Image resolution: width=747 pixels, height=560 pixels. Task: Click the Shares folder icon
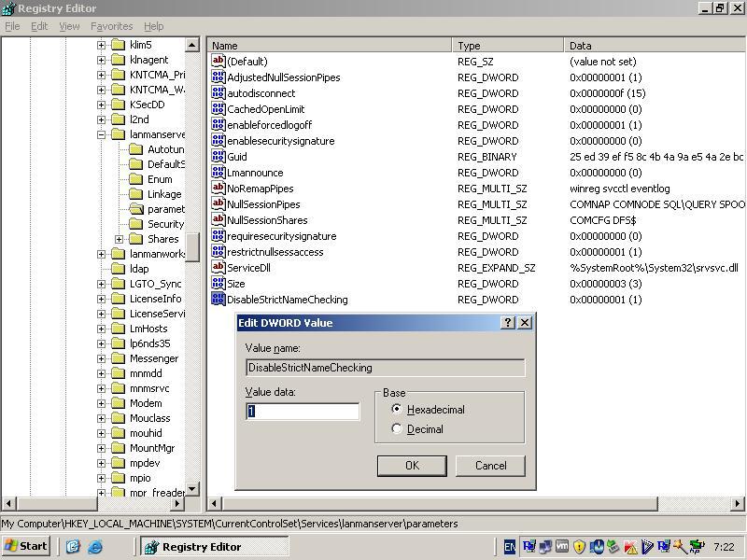pos(136,239)
